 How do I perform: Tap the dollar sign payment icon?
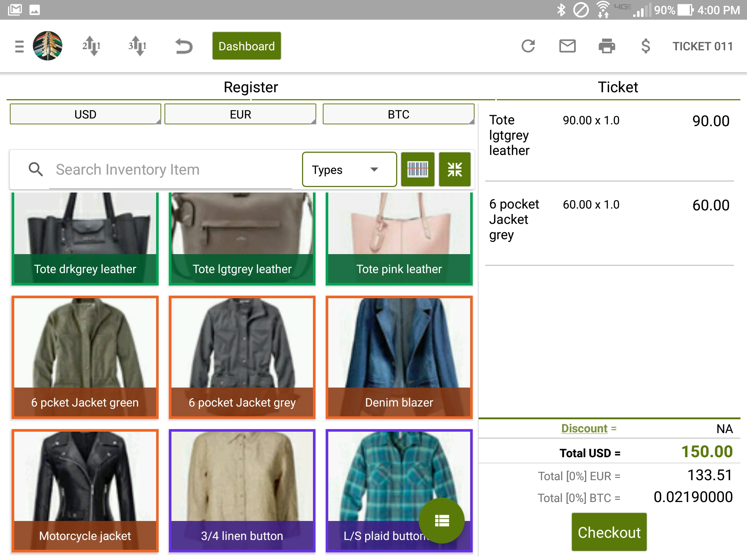click(645, 46)
